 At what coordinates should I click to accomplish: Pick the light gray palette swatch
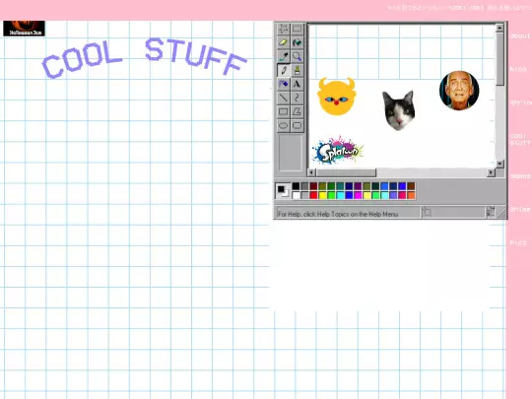pyautogui.click(x=304, y=195)
